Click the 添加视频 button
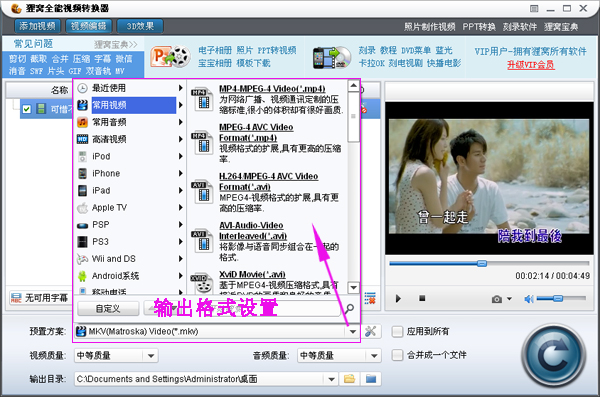This screenshot has height=397, width=600. coord(37,26)
